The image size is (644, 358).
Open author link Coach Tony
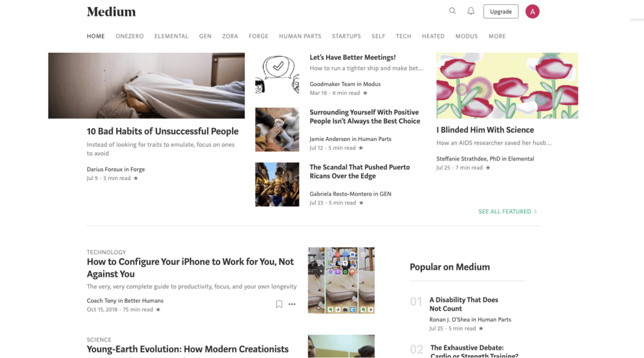tap(101, 301)
